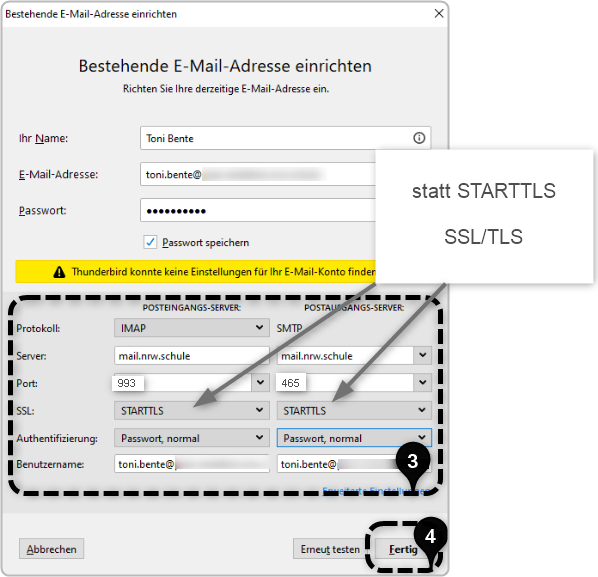Close the account setup dialog
The height and width of the screenshot is (577, 598).
click(x=439, y=14)
